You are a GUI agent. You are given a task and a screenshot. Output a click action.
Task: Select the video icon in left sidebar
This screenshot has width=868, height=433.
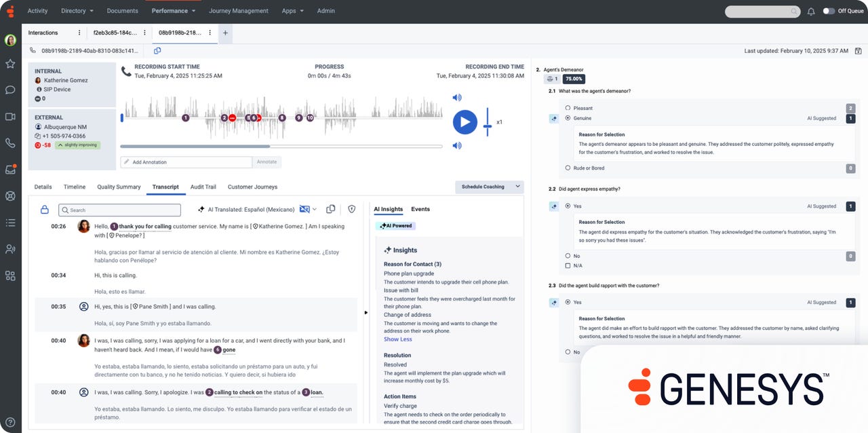10,115
